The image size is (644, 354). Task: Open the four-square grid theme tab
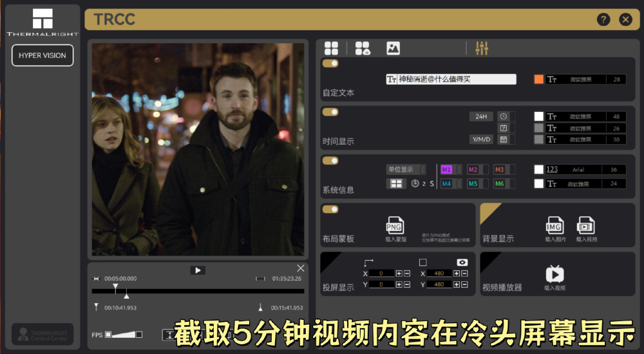tap(331, 48)
